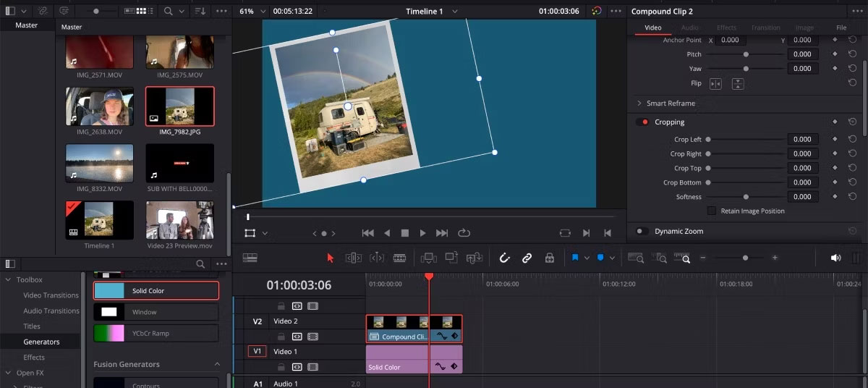Toggle timeline Snapping magnet icon
Image resolution: width=868 pixels, height=388 pixels.
tap(505, 258)
